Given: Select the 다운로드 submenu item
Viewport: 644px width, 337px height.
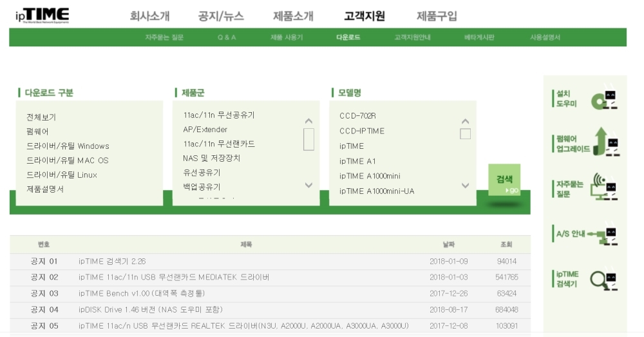Looking at the screenshot, I should coord(348,37).
